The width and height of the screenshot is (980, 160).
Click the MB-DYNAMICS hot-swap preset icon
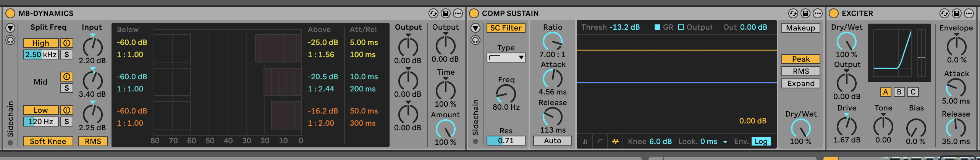(433, 13)
